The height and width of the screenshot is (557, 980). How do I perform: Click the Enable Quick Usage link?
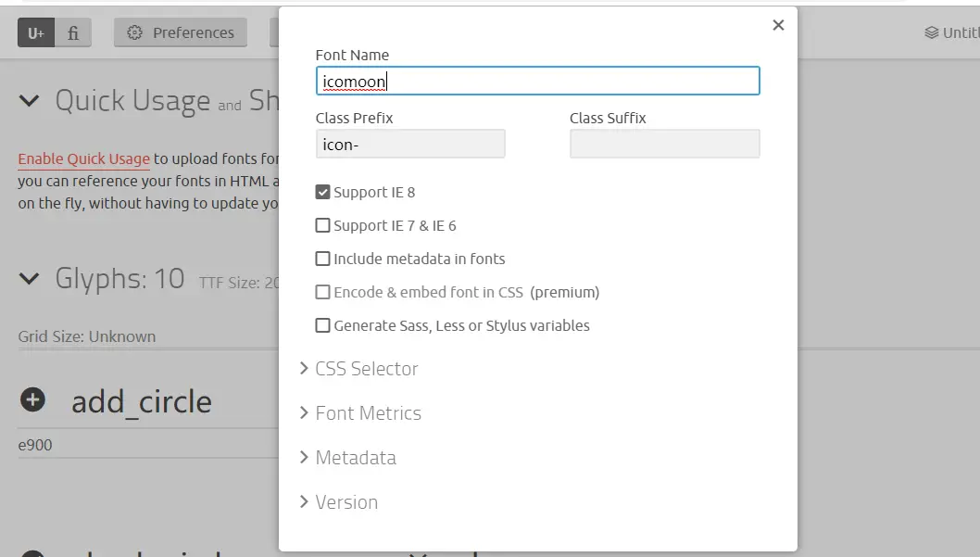coord(83,158)
